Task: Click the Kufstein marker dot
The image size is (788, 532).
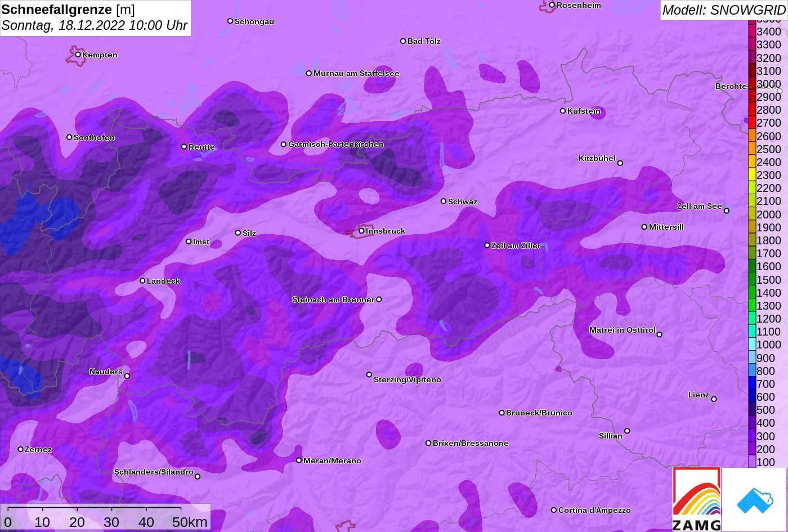Action: click(x=563, y=111)
